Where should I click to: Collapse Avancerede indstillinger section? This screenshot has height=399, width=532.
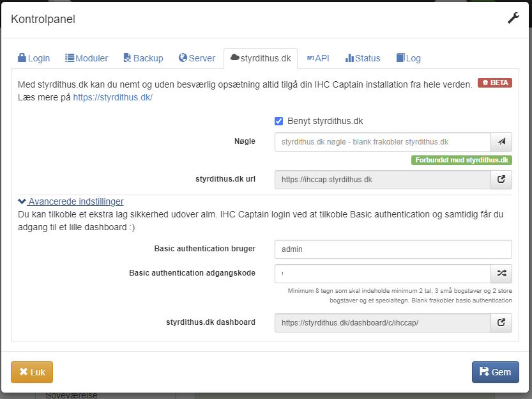71,201
